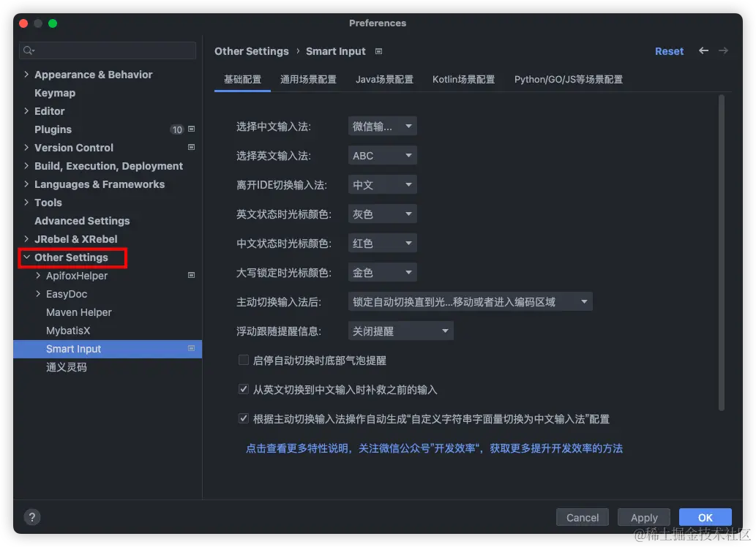
Task: Change 英文状态时光标颜色 gray color selector
Action: click(x=382, y=214)
